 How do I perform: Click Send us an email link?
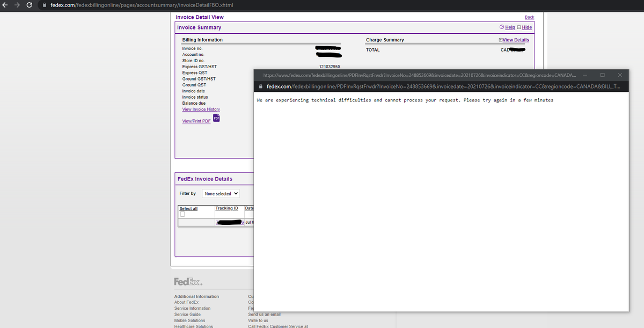264,315
